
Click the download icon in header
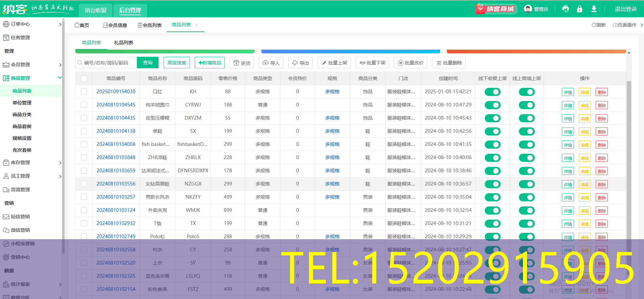tap(594, 9)
